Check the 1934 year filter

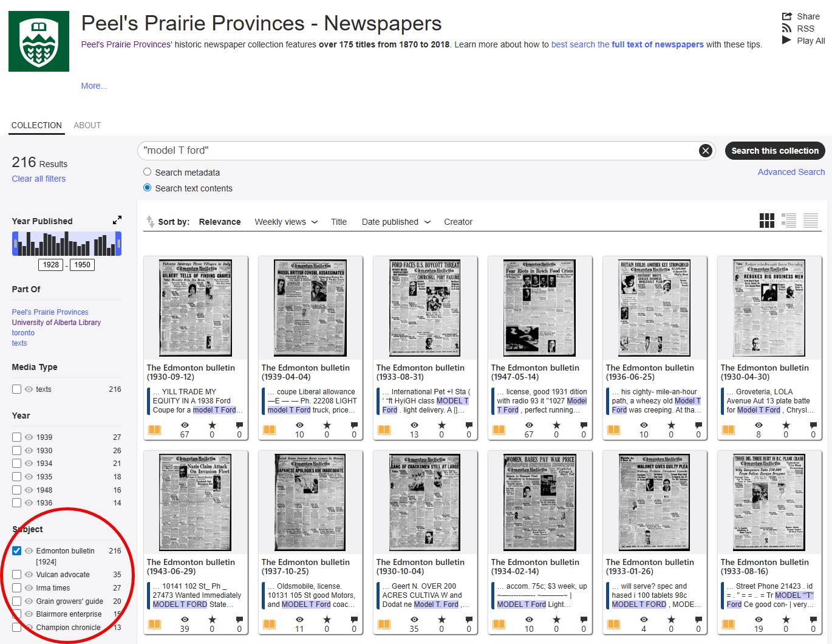point(16,463)
